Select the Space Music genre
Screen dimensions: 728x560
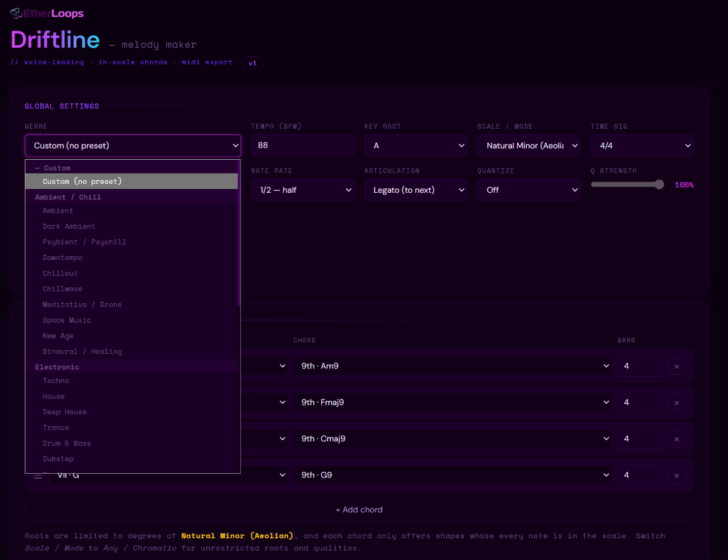pyautogui.click(x=131, y=321)
